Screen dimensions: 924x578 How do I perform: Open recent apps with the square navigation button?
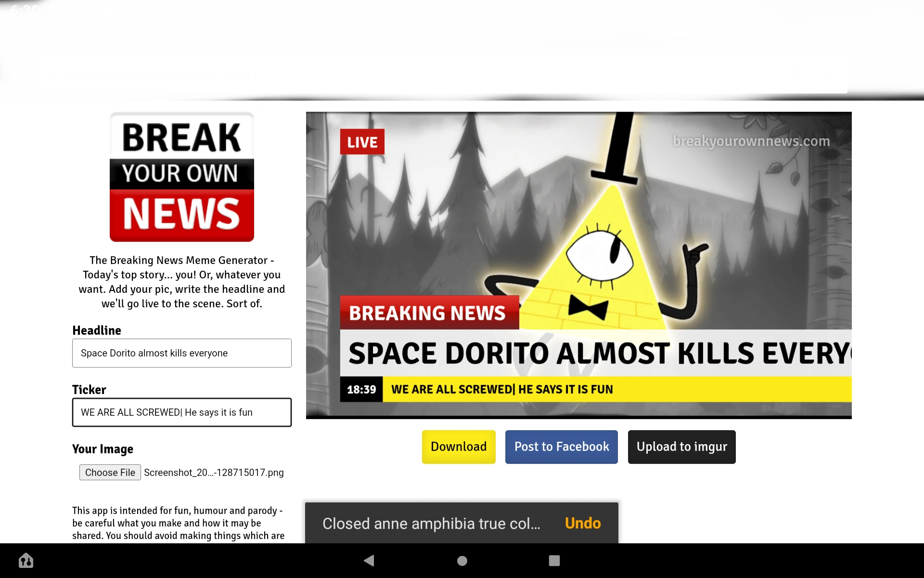554,561
